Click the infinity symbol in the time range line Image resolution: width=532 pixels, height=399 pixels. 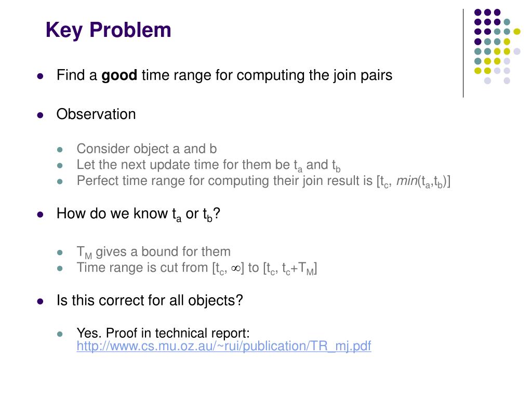235,268
